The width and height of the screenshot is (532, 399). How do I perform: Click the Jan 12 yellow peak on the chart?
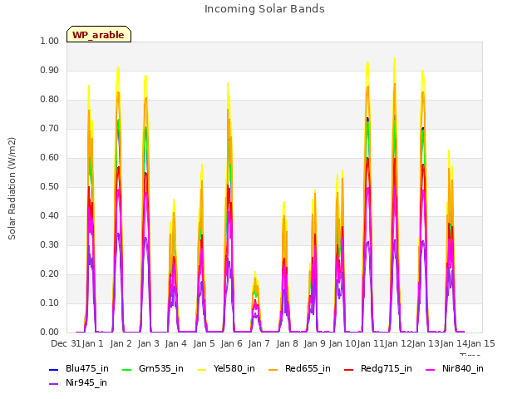[x=395, y=59]
